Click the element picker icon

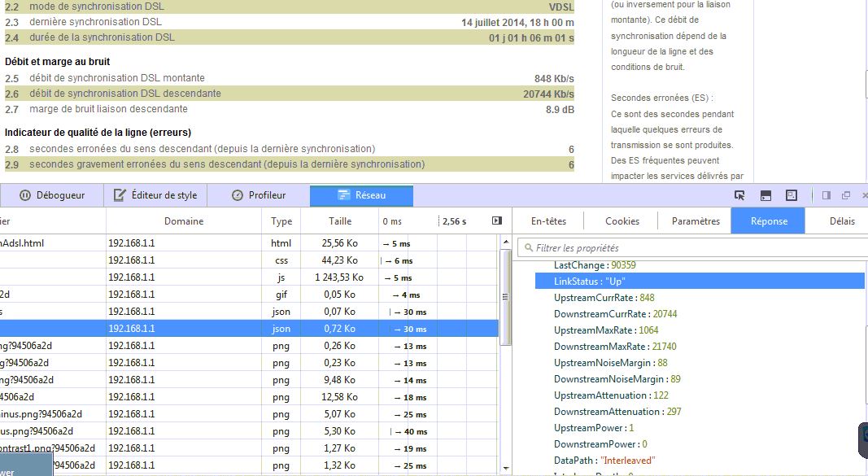[739, 195]
